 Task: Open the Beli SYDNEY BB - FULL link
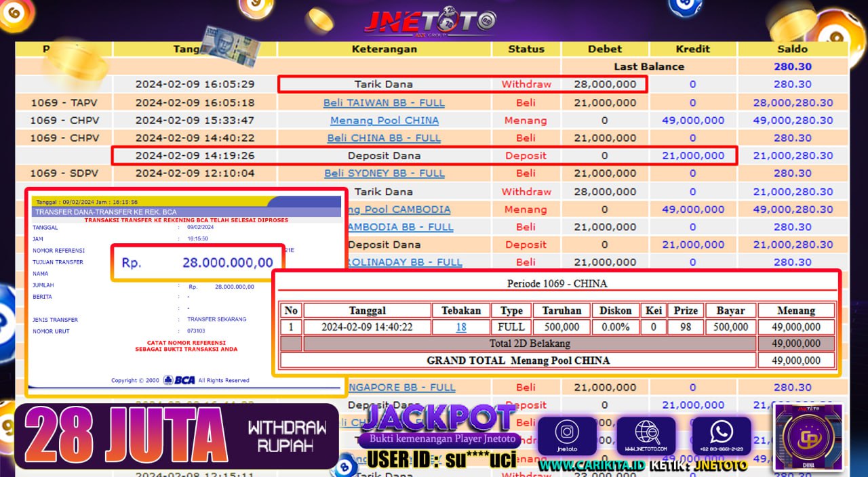(x=384, y=173)
